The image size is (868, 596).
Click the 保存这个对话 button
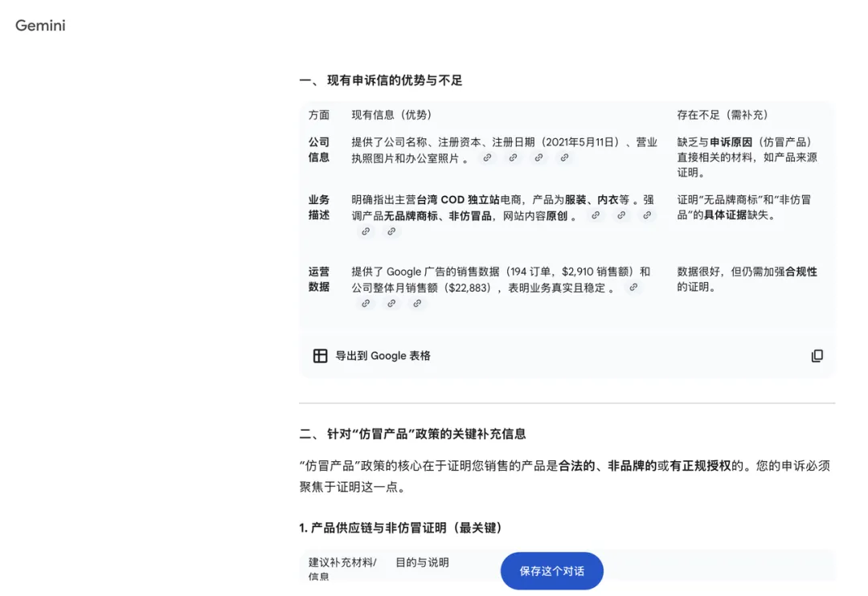pos(551,570)
